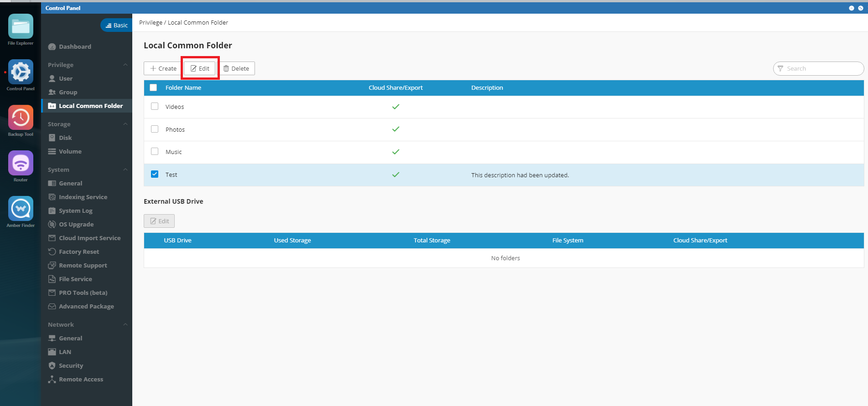Launch the Amber Finder app icon

point(21,209)
